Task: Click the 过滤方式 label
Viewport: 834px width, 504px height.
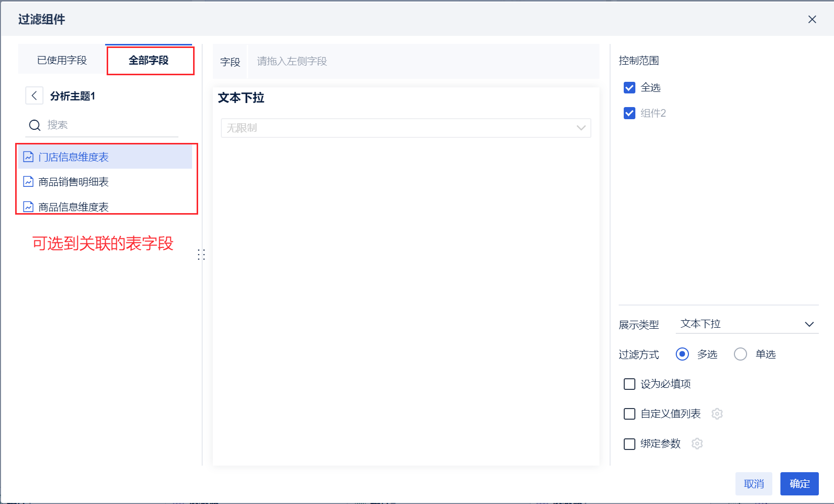Action: coord(639,355)
